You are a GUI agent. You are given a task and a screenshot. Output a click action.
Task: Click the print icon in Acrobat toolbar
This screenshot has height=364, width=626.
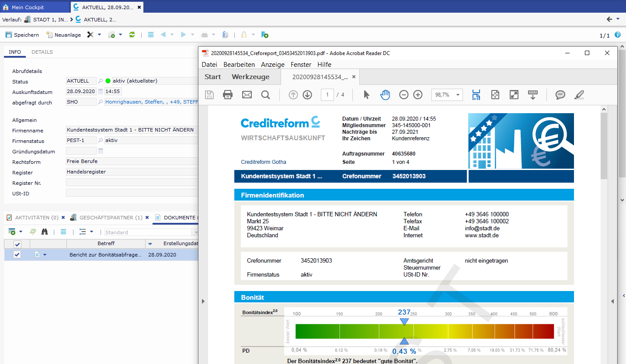pos(228,95)
